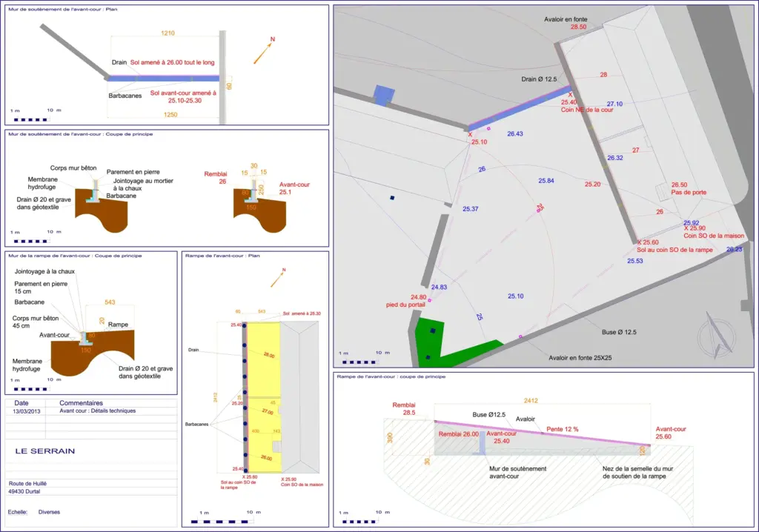Click the 'Avaloir en fonte 25X25' label
This screenshot has height=532, width=759.
[x=580, y=358]
